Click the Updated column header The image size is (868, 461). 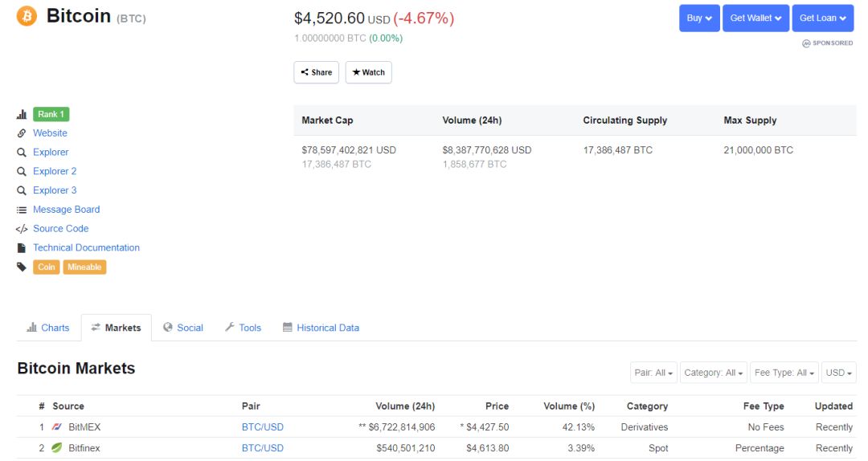tap(833, 406)
